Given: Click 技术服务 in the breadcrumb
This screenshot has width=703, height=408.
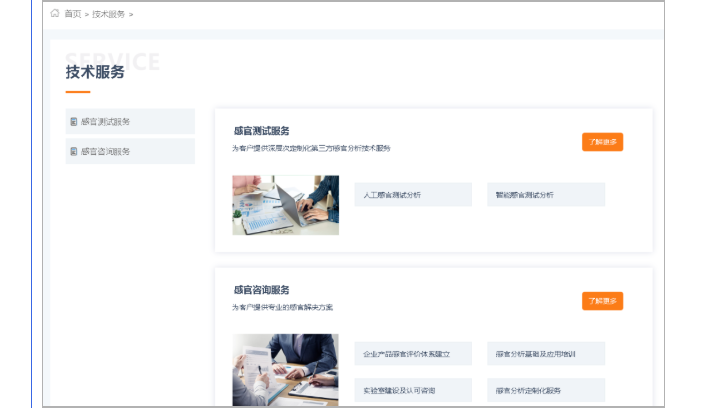Looking at the screenshot, I should (108, 14).
